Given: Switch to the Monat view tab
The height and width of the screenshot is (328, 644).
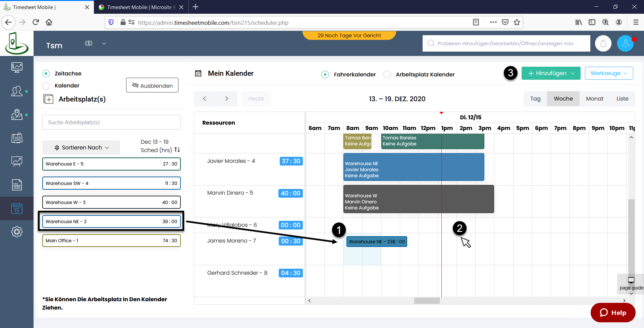Looking at the screenshot, I should coord(594,99).
